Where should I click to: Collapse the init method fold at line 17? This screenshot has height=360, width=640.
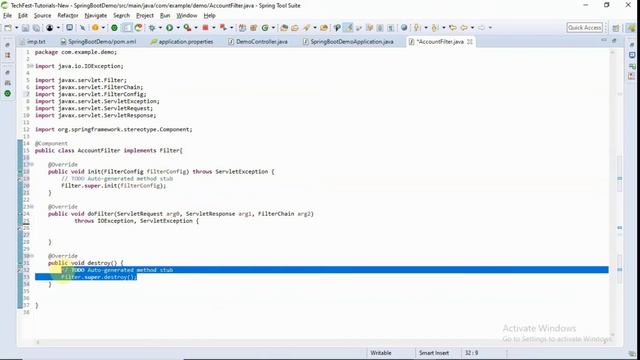pyautogui.click(x=32, y=164)
